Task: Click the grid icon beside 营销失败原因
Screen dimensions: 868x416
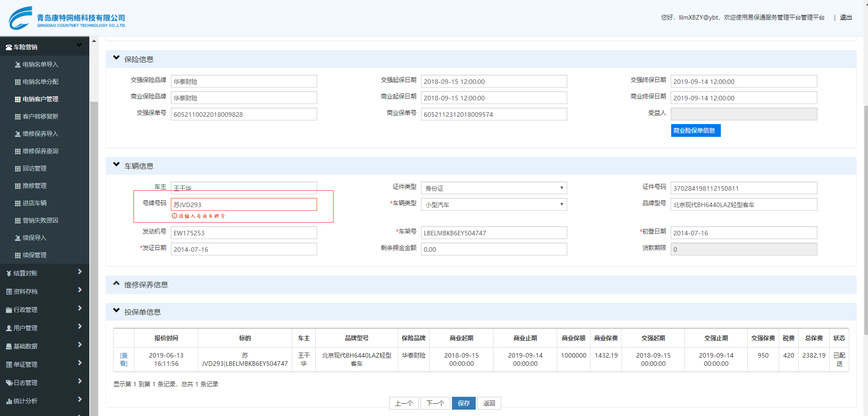Action: (18, 221)
